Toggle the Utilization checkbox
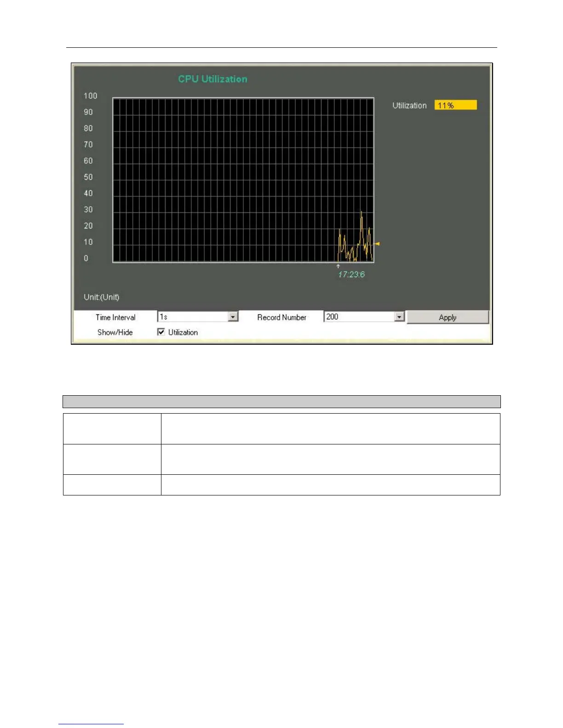 pyautogui.click(x=161, y=332)
